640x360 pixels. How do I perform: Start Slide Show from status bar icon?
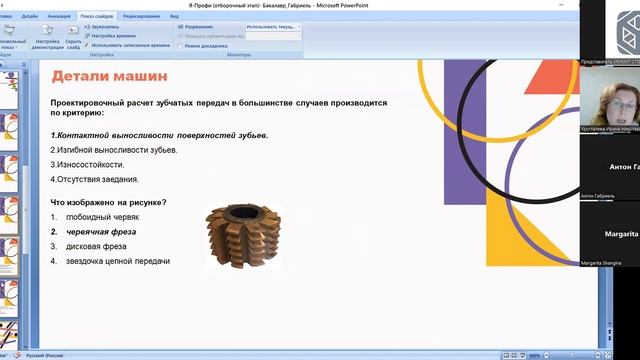[522, 356]
